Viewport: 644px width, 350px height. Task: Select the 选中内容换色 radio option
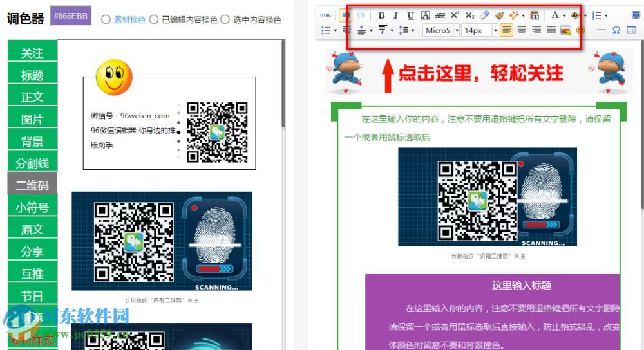coord(225,19)
